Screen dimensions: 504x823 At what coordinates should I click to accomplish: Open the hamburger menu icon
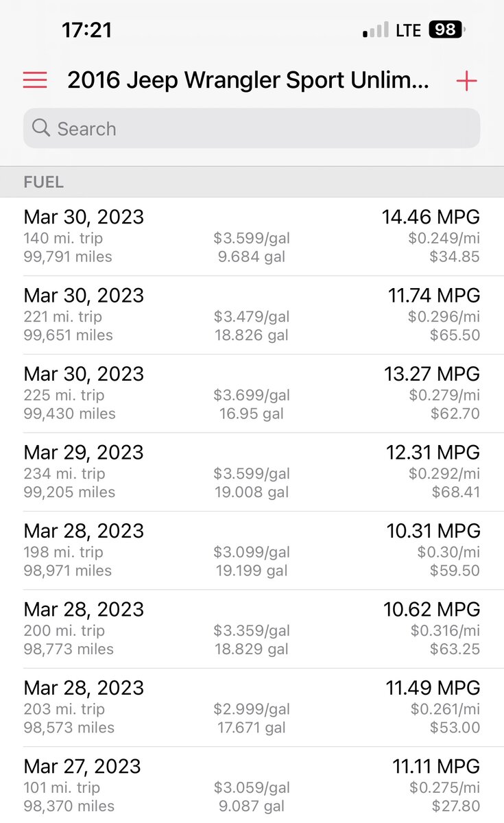click(35, 81)
